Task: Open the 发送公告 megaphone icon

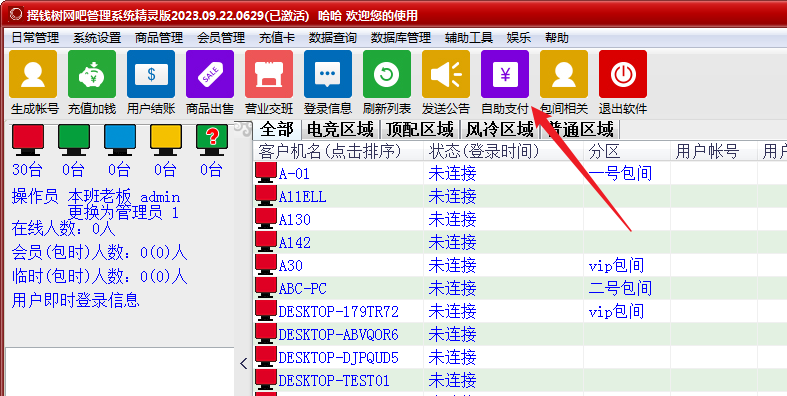Action: pos(446,74)
